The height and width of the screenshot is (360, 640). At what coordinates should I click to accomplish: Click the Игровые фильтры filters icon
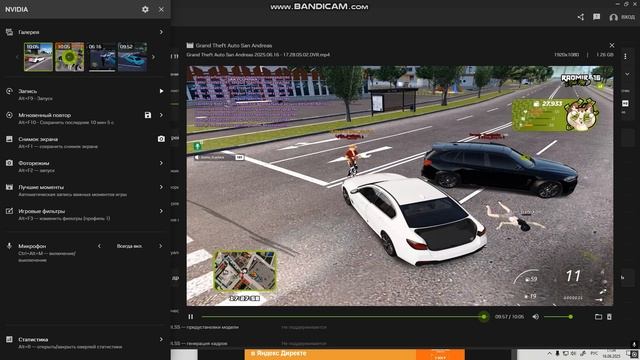[9, 211]
